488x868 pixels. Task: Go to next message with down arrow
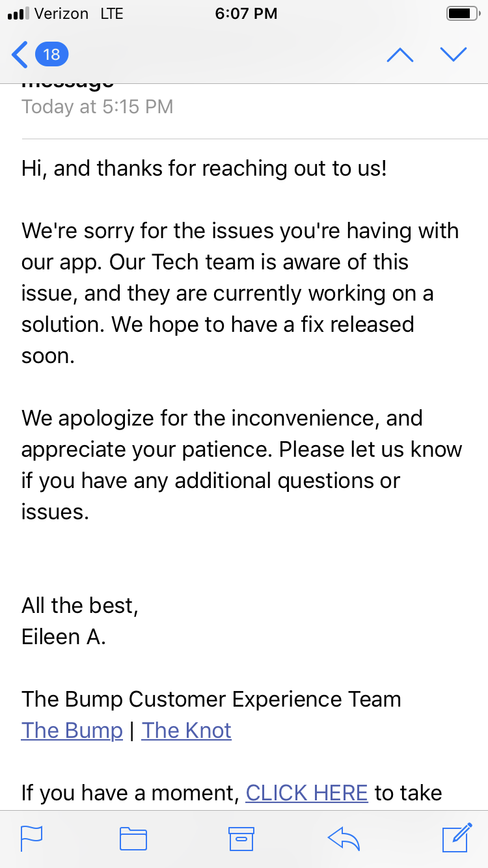[454, 55]
